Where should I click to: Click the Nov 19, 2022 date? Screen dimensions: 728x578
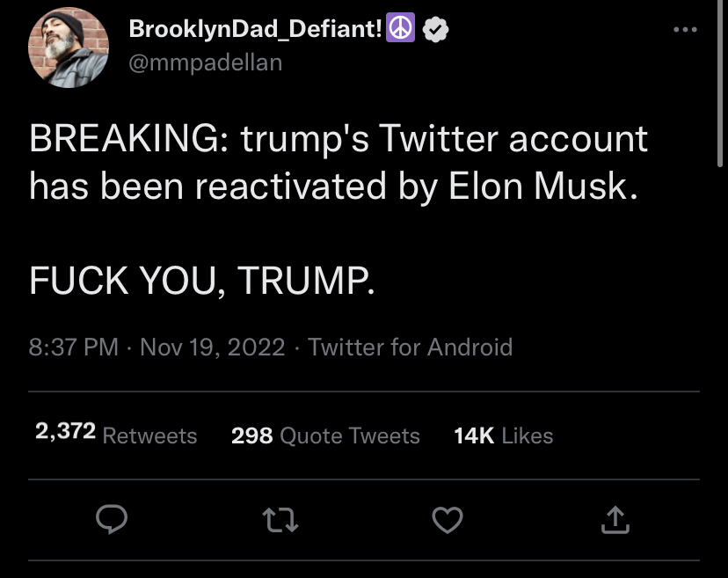tap(212, 348)
